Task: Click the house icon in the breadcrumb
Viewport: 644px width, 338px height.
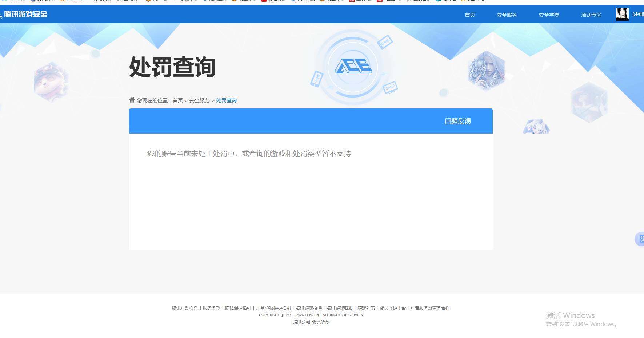Action: point(132,100)
